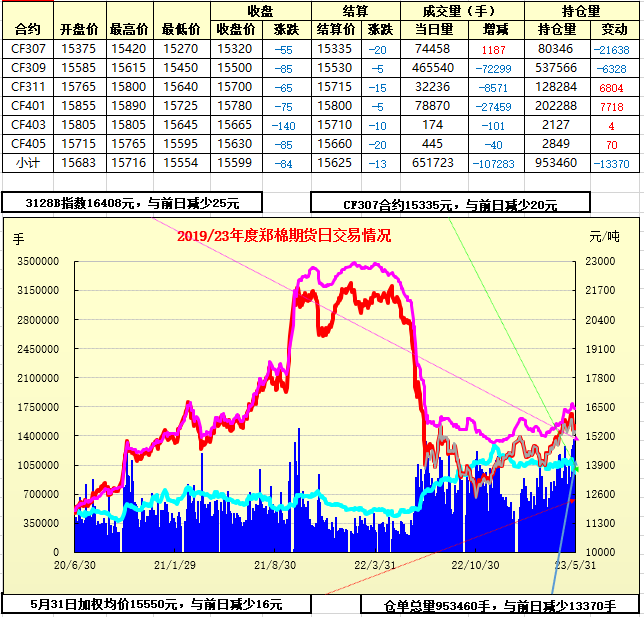This screenshot has width=644, height=617.
Task: Click the 仓单总量953460手 text box
Action: click(x=498, y=605)
